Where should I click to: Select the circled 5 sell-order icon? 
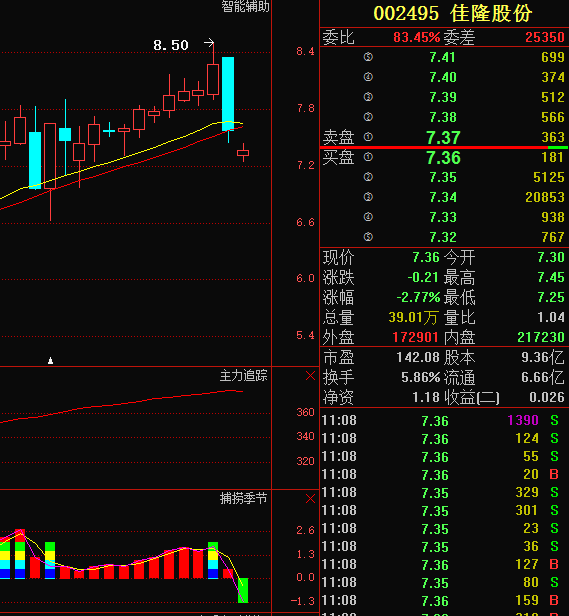368,57
